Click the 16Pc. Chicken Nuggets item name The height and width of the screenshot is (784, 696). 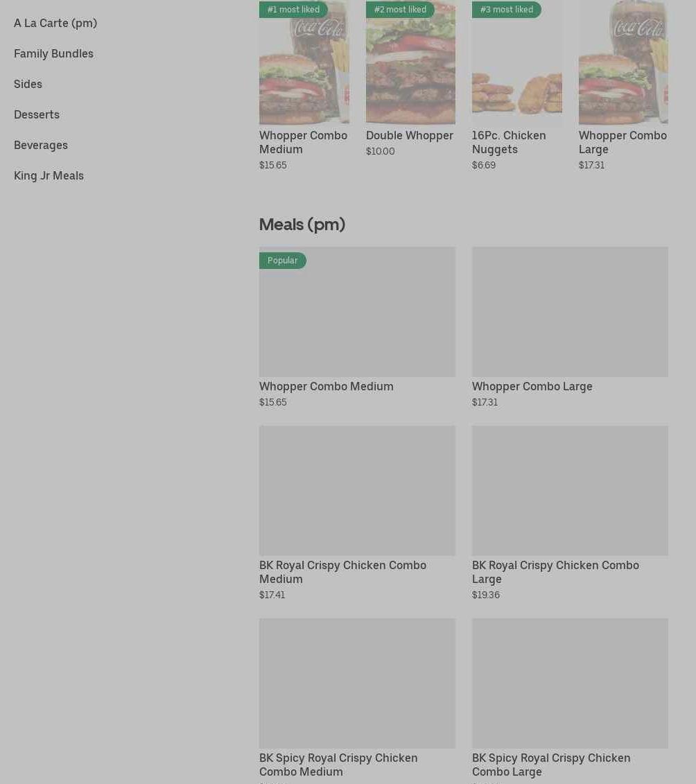[x=509, y=142]
